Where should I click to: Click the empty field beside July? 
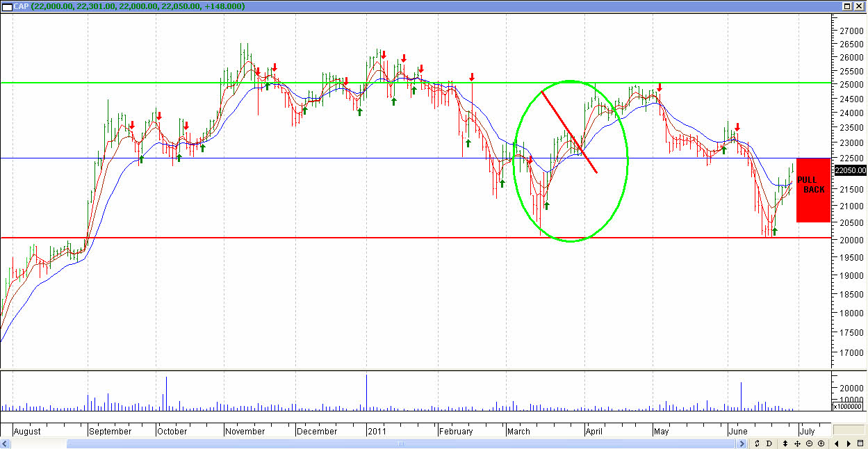tap(849, 430)
